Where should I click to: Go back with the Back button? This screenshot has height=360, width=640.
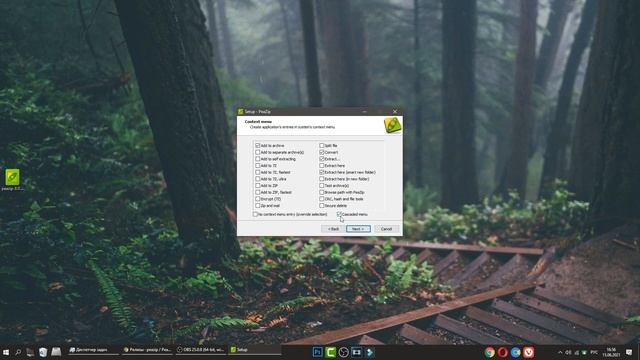pyautogui.click(x=333, y=229)
